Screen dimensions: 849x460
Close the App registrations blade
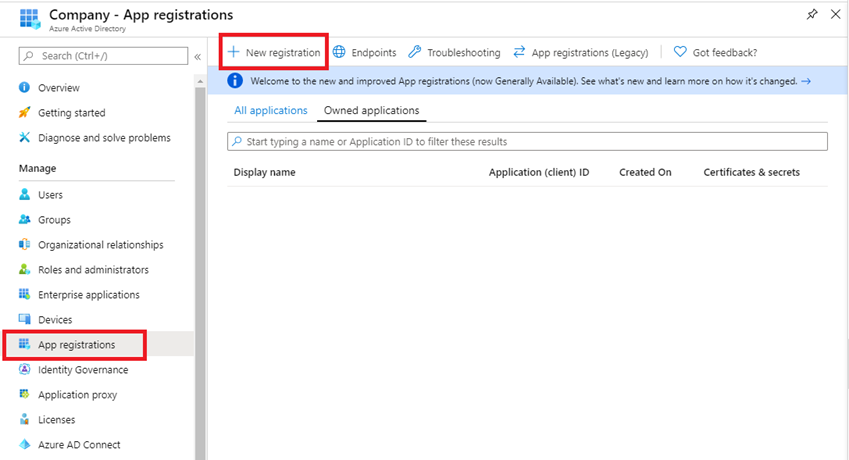[835, 15]
